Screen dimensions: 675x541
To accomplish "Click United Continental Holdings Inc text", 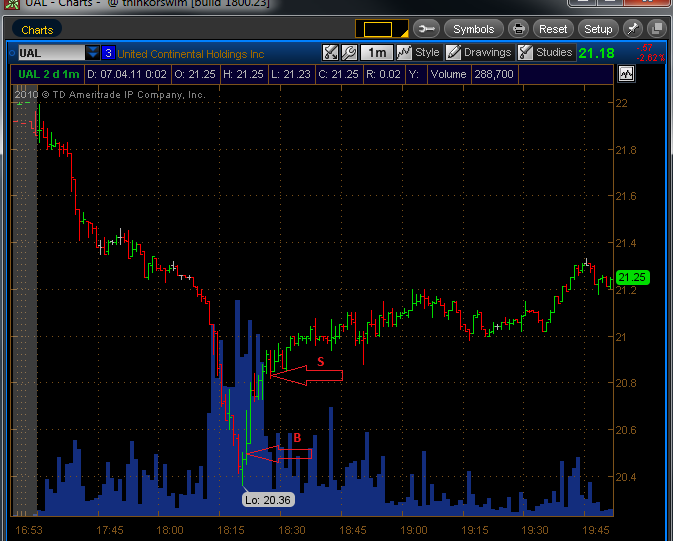I will pyautogui.click(x=191, y=54).
